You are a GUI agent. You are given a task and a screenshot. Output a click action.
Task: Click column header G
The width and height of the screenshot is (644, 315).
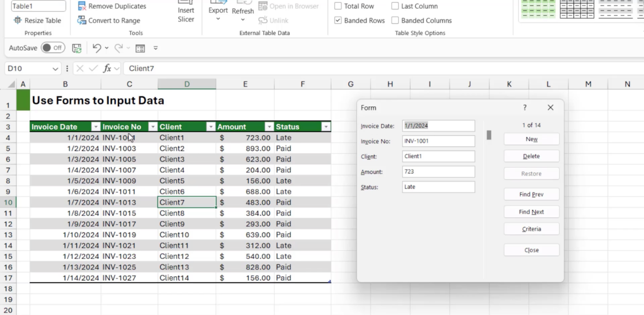350,84
